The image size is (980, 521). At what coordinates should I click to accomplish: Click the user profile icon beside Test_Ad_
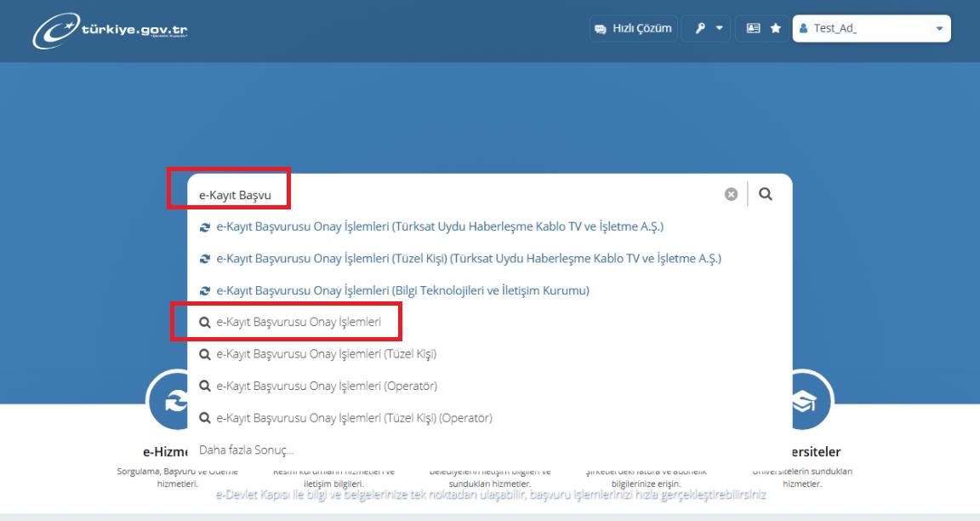point(803,28)
